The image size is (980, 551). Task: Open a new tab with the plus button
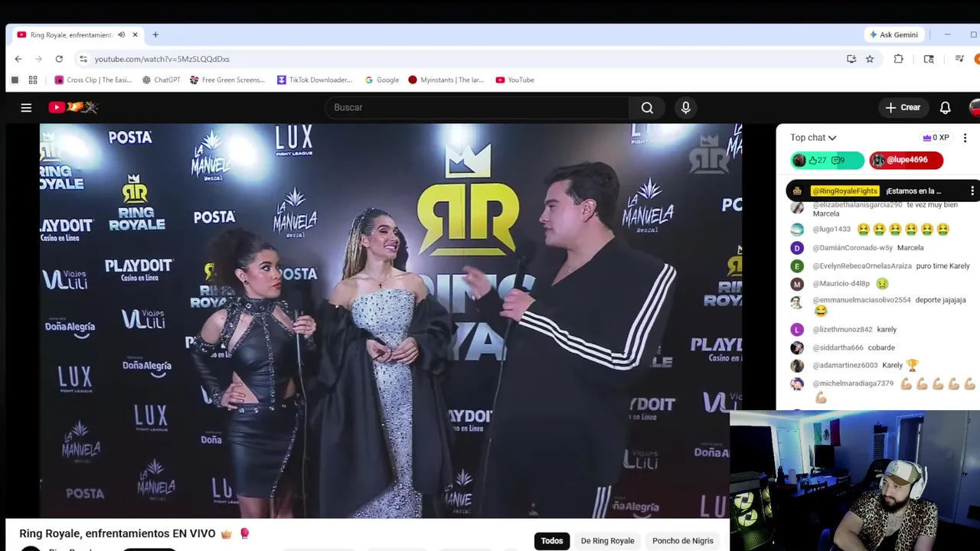click(x=155, y=34)
